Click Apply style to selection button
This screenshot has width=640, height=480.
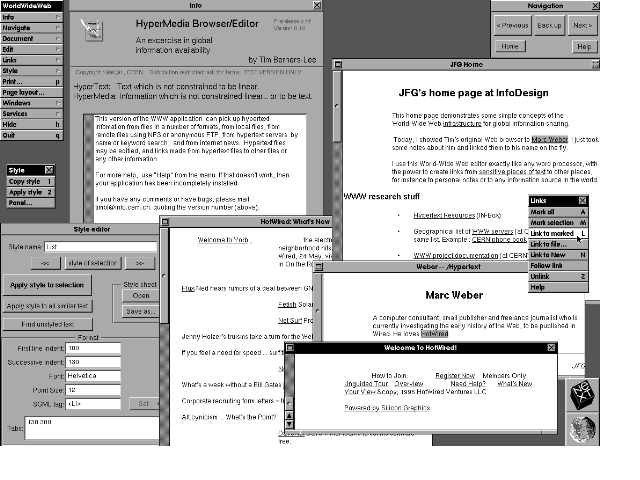(x=47, y=285)
